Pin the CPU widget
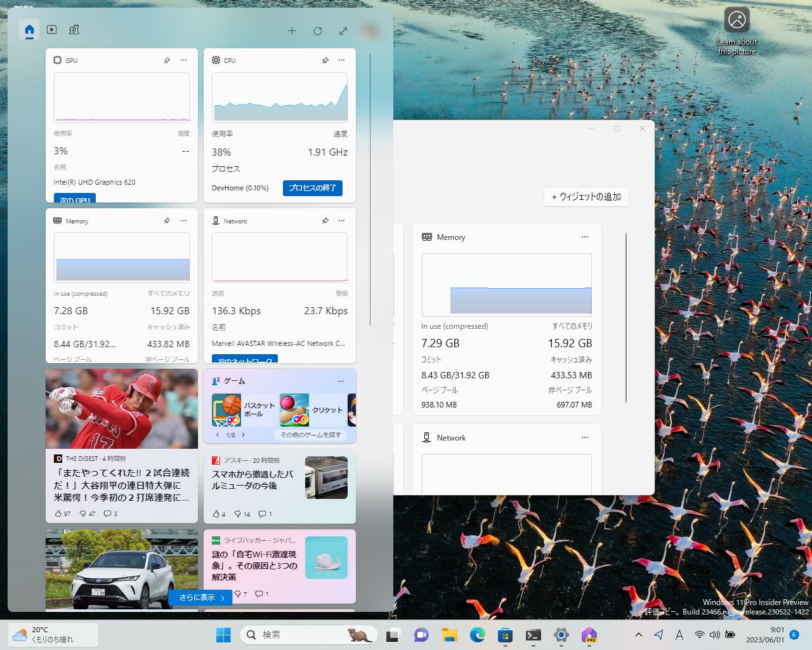 [325, 60]
